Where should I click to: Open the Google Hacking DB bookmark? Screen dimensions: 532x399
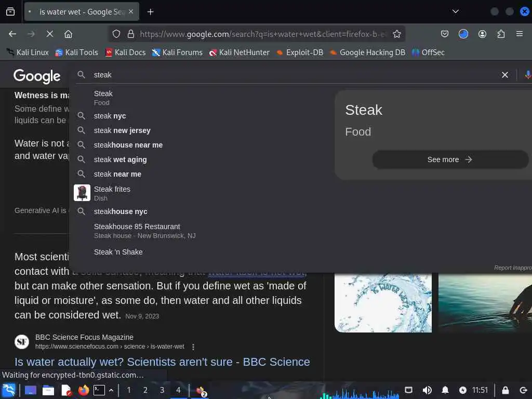[368, 52]
